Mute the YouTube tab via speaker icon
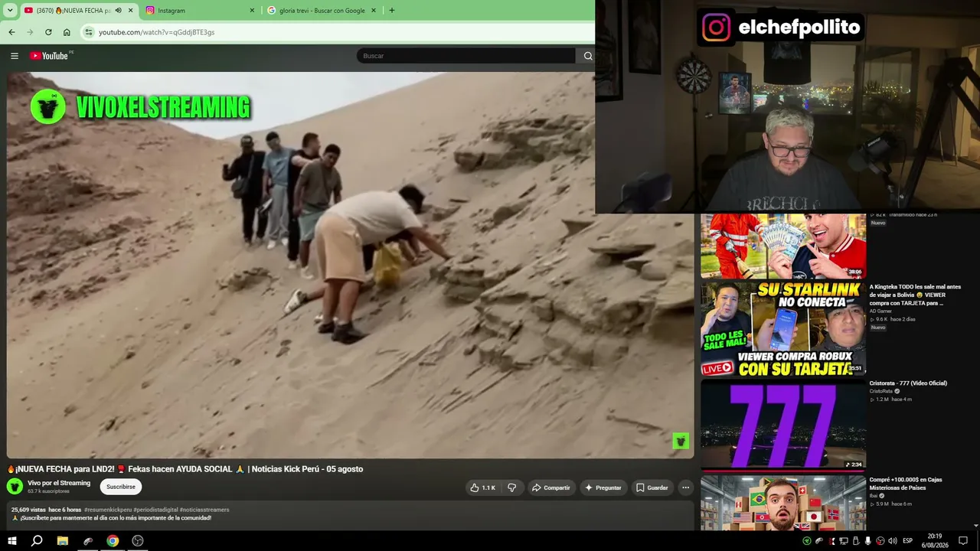Image resolution: width=980 pixels, height=551 pixels. [118, 11]
